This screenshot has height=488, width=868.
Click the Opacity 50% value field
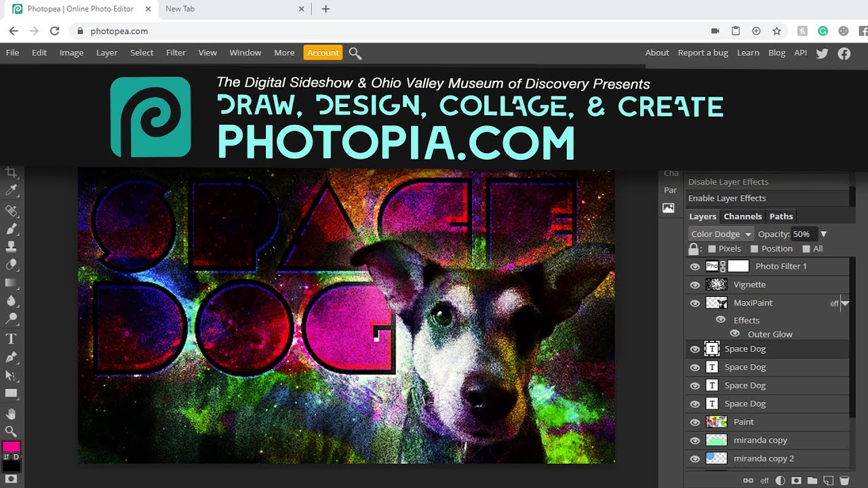[804, 234]
